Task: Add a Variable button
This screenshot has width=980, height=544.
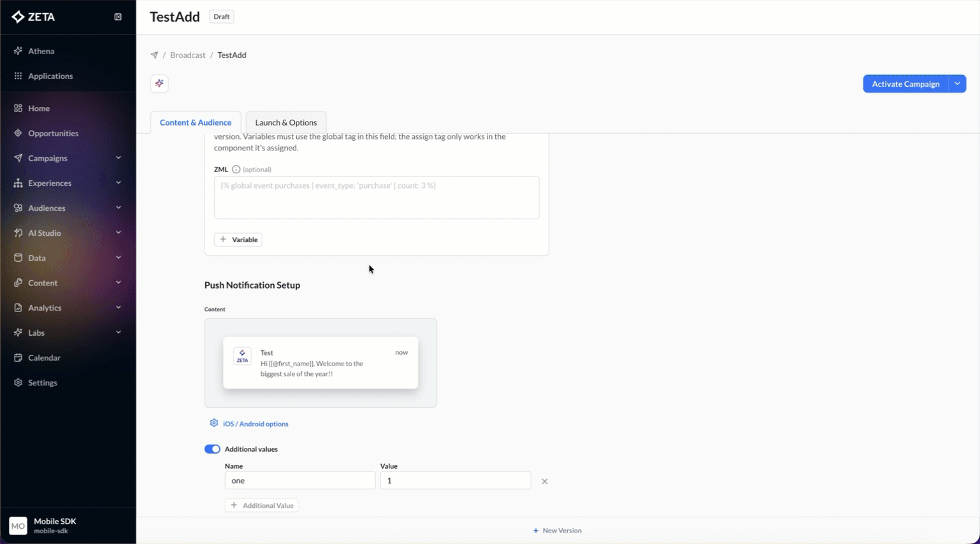Action: pyautogui.click(x=238, y=240)
